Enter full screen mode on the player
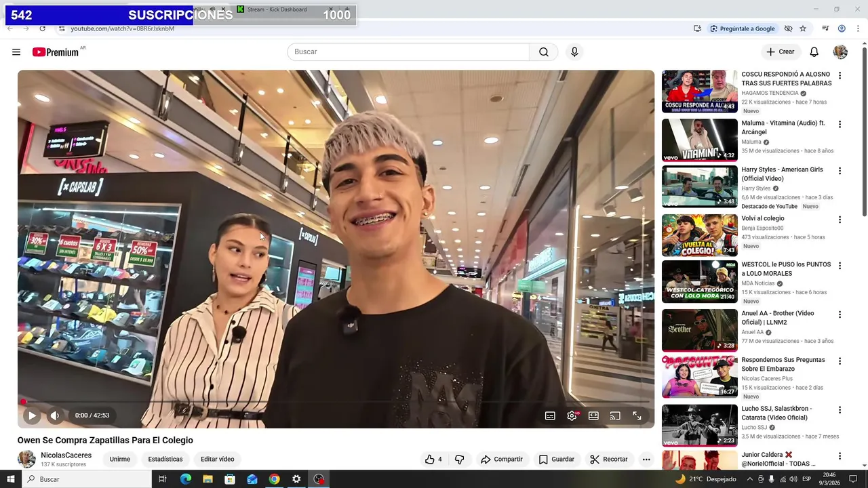The height and width of the screenshot is (488, 868). [637, 416]
